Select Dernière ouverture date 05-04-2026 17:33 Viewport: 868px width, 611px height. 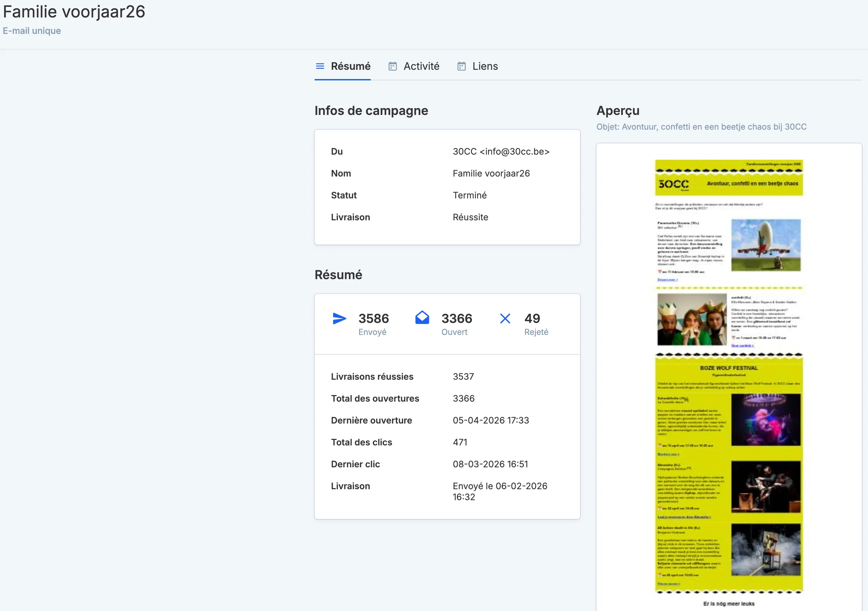[x=491, y=420]
